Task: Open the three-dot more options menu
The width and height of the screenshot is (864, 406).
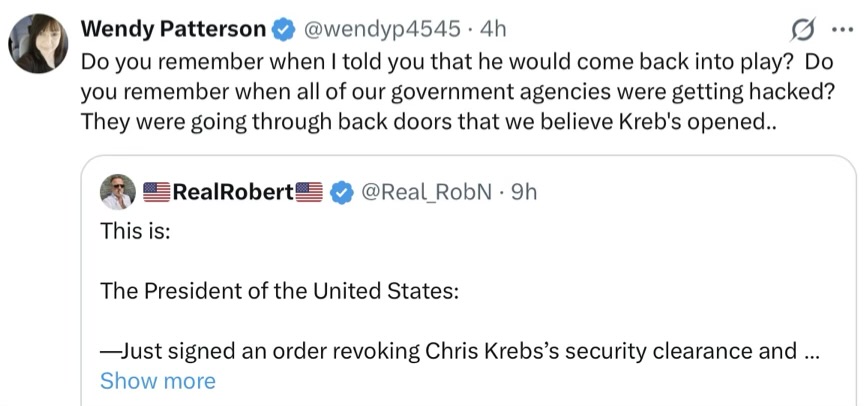Action: pos(840,29)
